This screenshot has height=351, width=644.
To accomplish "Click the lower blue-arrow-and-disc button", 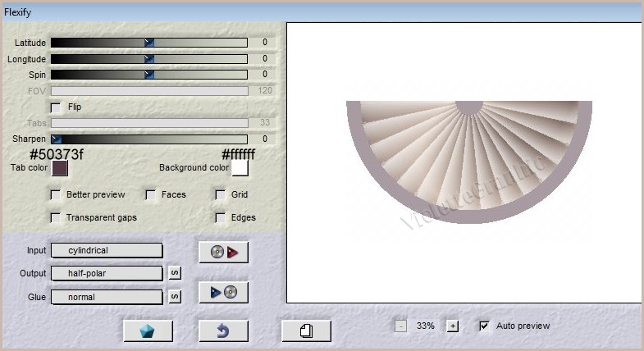I will (223, 292).
